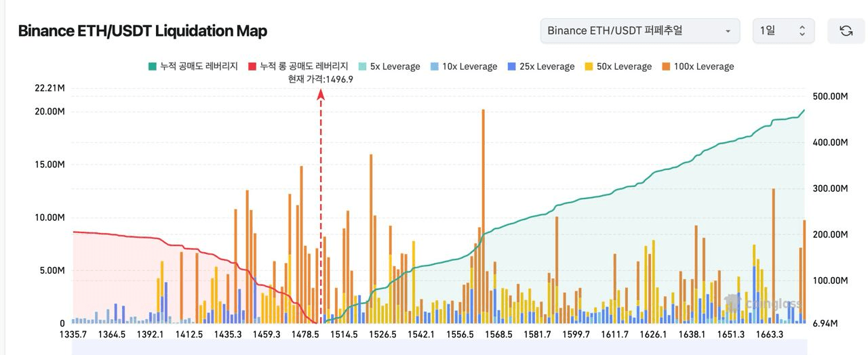Screen dimensions: 868x355
Task: Open the 1일 time range selector
Action: click(784, 31)
